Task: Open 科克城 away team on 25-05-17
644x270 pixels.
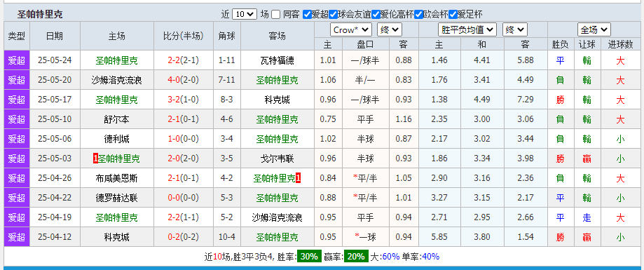Action: (x=278, y=100)
